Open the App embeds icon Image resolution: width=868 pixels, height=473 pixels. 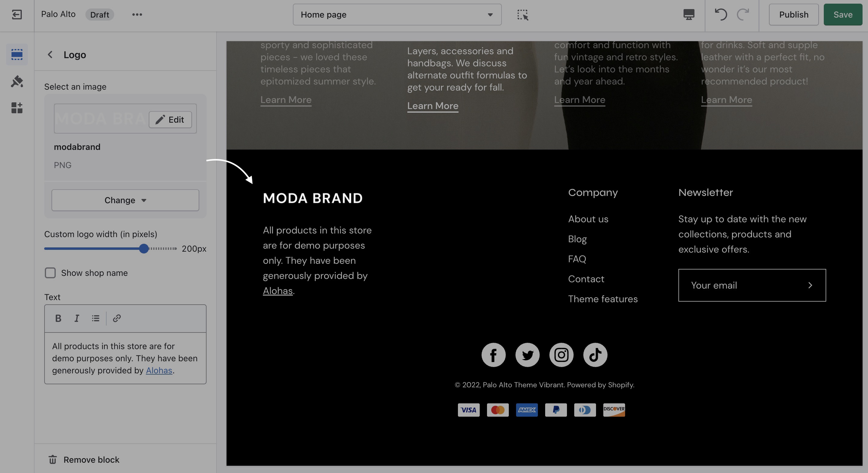coord(17,108)
